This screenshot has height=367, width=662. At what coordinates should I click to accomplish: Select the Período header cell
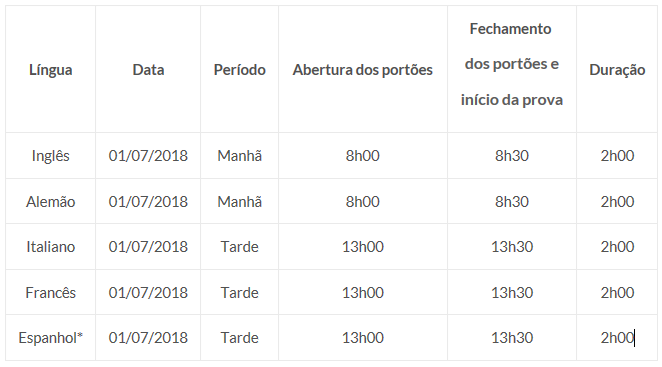239,70
